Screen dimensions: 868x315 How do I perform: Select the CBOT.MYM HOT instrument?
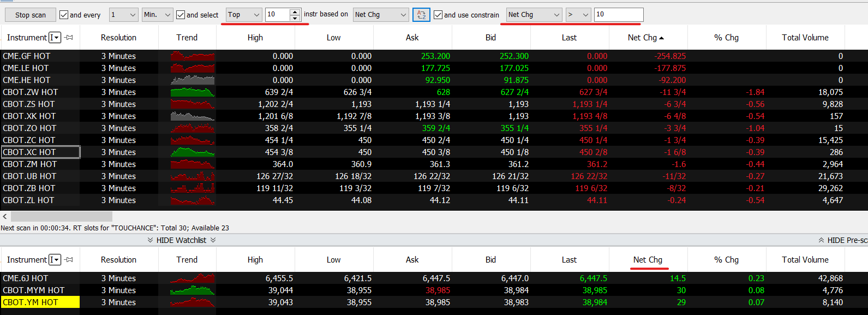[34, 290]
